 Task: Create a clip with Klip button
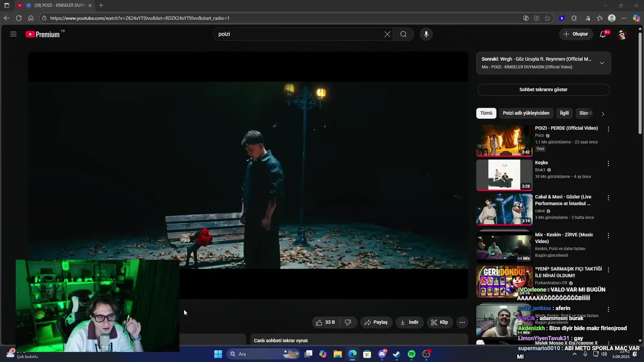click(x=439, y=322)
